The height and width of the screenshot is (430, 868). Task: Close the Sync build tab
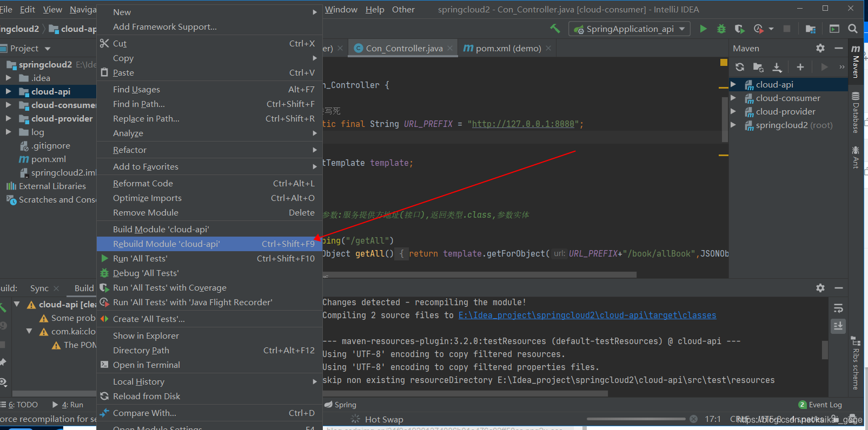tap(56, 288)
